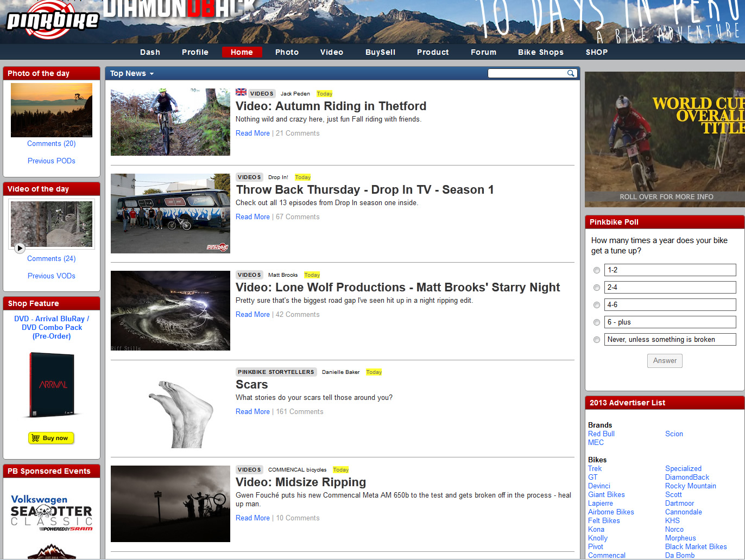Click the COMMENCAL bicycles author link

pos(297,470)
